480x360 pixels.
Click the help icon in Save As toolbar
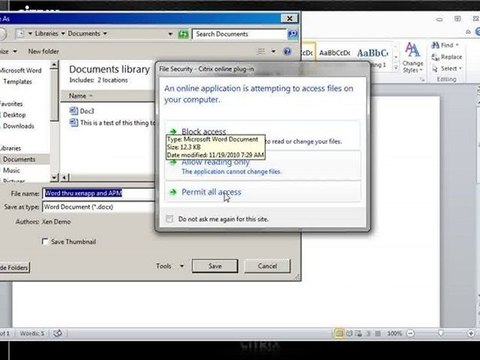[287, 51]
